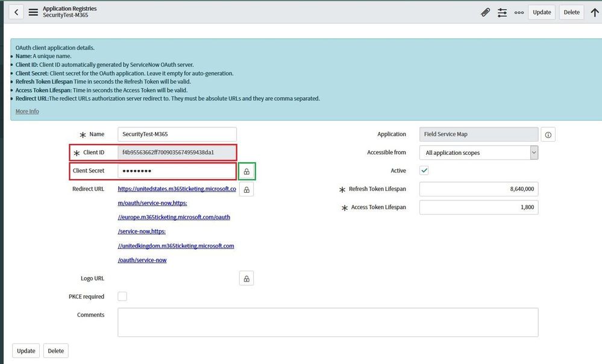This screenshot has width=602, height=364.
Task: Go back using the header back arrow
Action: (16, 12)
